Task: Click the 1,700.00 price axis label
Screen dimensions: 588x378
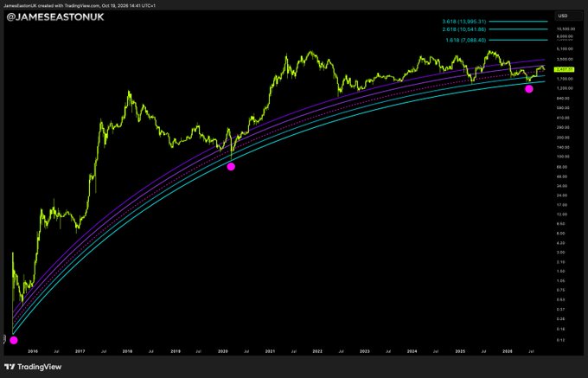Action: pos(566,79)
